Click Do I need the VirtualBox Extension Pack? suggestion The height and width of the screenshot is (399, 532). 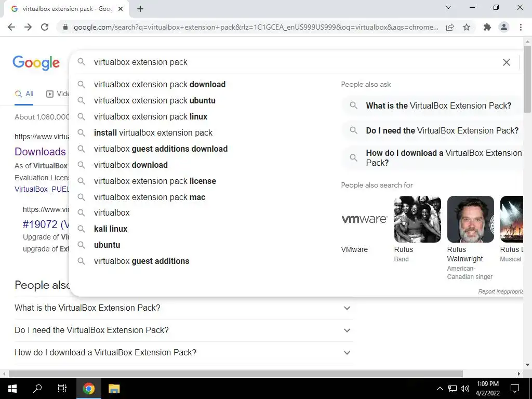(x=432, y=130)
